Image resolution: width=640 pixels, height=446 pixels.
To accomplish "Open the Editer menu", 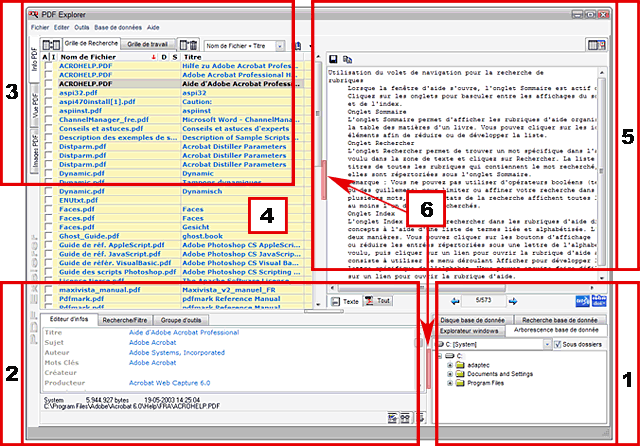I will tap(62, 27).
